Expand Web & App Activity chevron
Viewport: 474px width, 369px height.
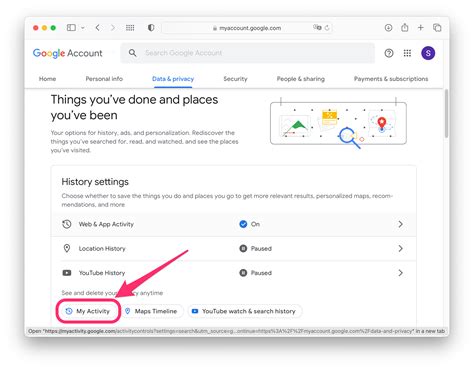pos(400,224)
